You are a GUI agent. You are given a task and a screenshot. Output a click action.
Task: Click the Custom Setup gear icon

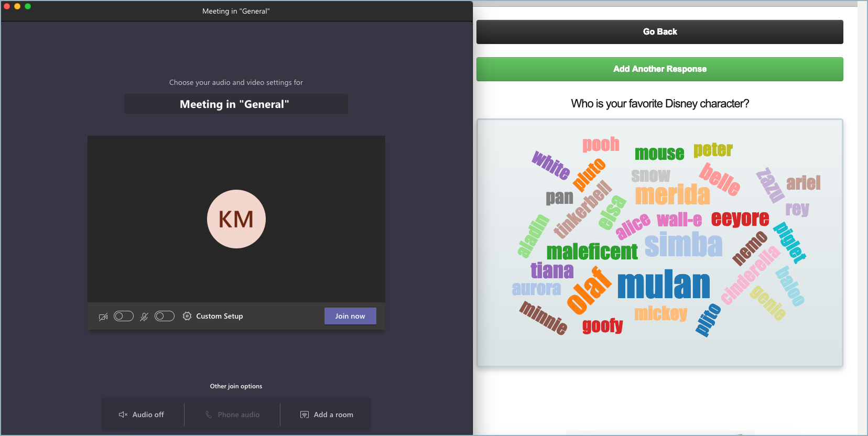coord(187,316)
